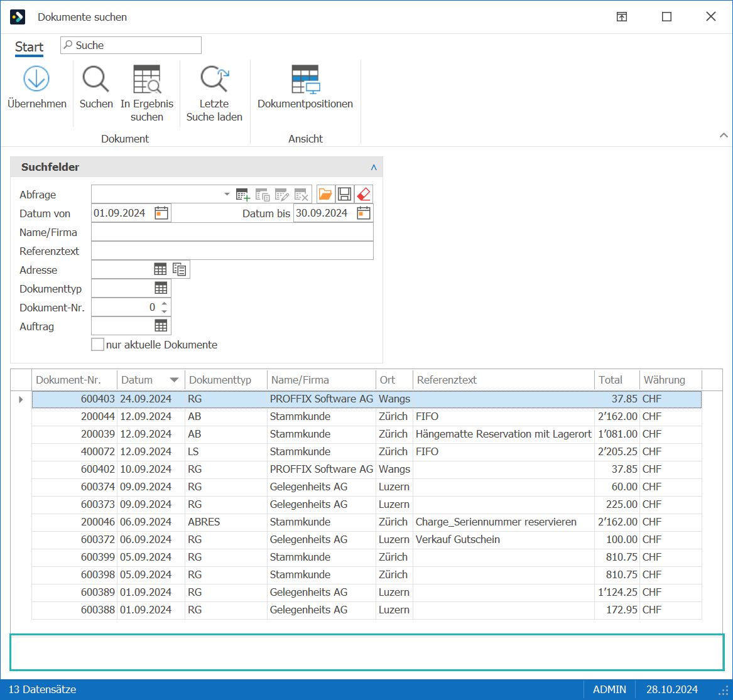Viewport: 733px width, 700px height.
Task: Select the row for document 400072 LS
Action: pos(367,452)
